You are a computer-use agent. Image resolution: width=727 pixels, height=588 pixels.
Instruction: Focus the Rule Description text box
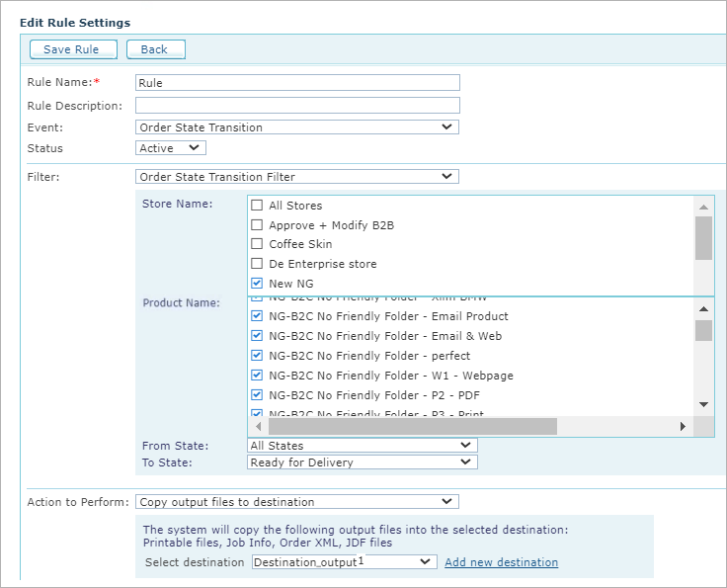(297, 106)
